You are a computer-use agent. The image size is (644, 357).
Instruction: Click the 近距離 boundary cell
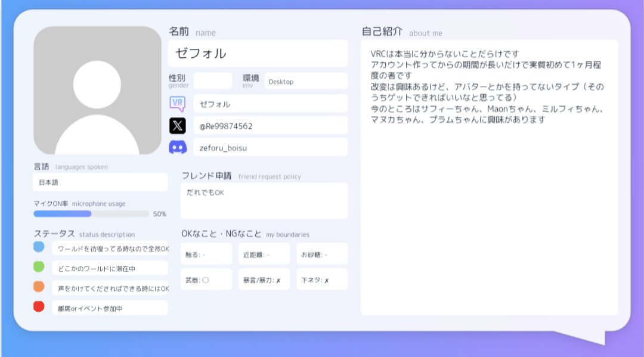pos(264,254)
